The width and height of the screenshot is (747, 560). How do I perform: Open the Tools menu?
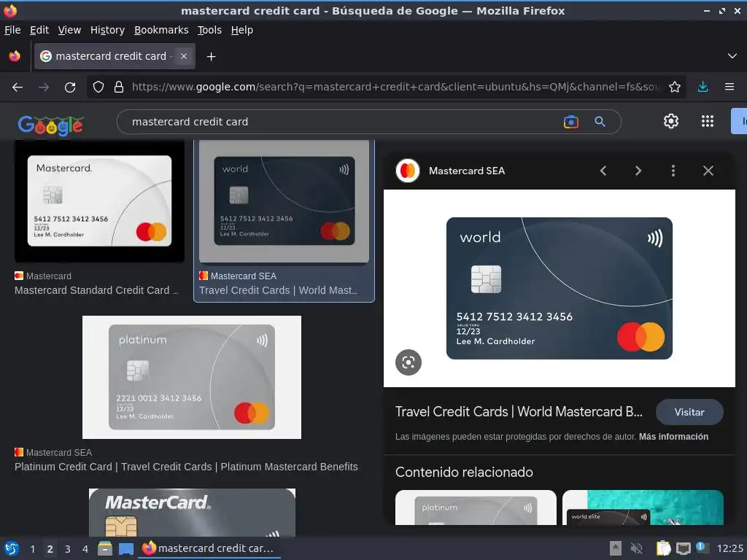click(209, 30)
